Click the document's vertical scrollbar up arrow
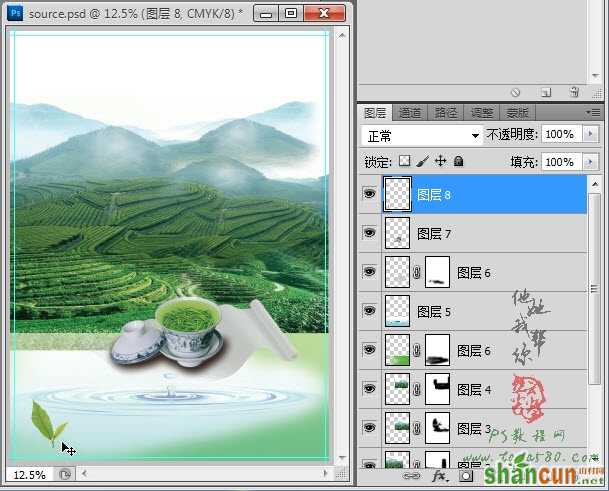The height and width of the screenshot is (491, 609). tap(342, 35)
